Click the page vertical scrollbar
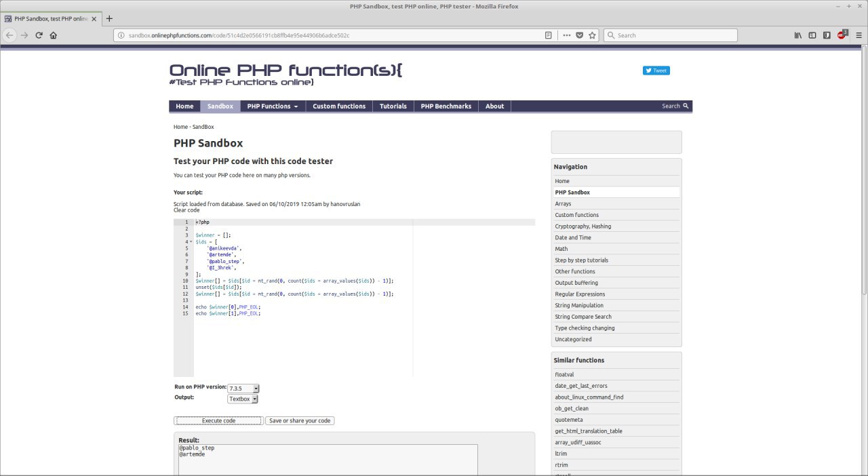This screenshot has width=868, height=476. point(864,170)
